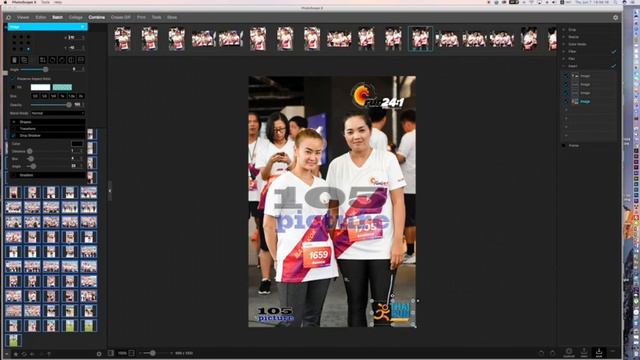Delete the selected image object with trash icon

[x=14, y=60]
